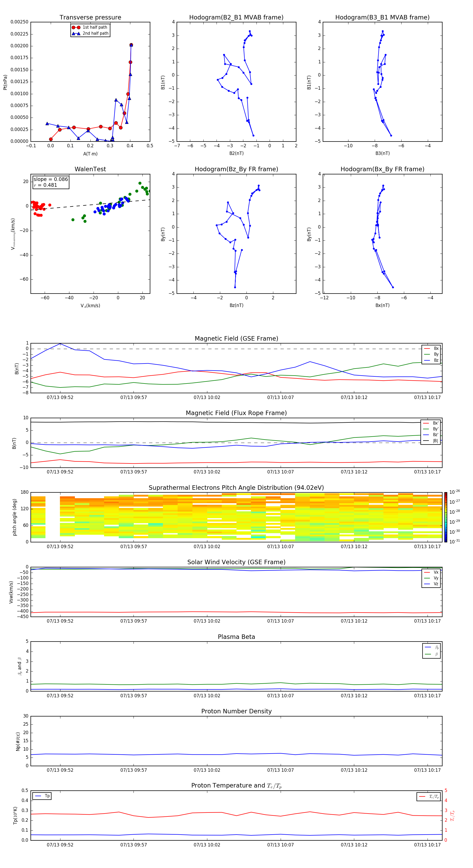Viewport: 473px width, 868px height.
Task: Click '0.00250' tick on pressure axis
Action: pyautogui.click(x=19, y=22)
